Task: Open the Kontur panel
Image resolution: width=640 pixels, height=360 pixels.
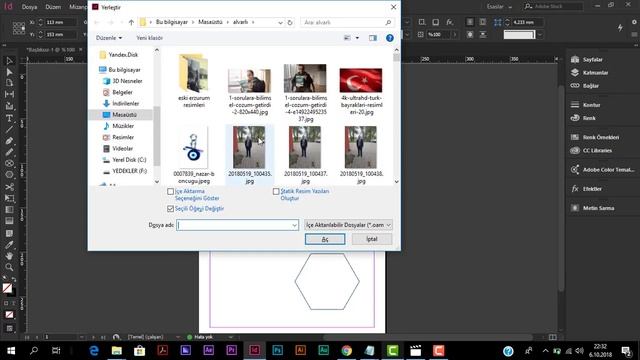Action: tap(585, 105)
